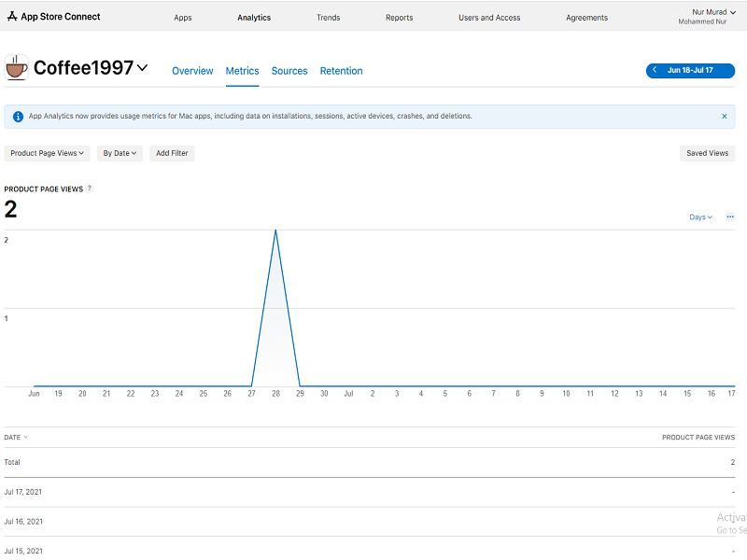747x560 pixels.
Task: Click the App Store Connect logo icon
Action: point(11,17)
